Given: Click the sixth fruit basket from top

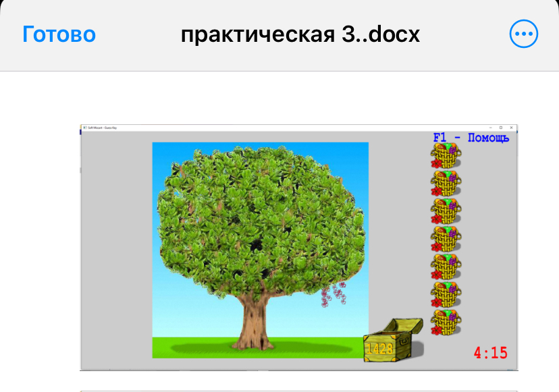Looking at the screenshot, I should click(446, 294).
